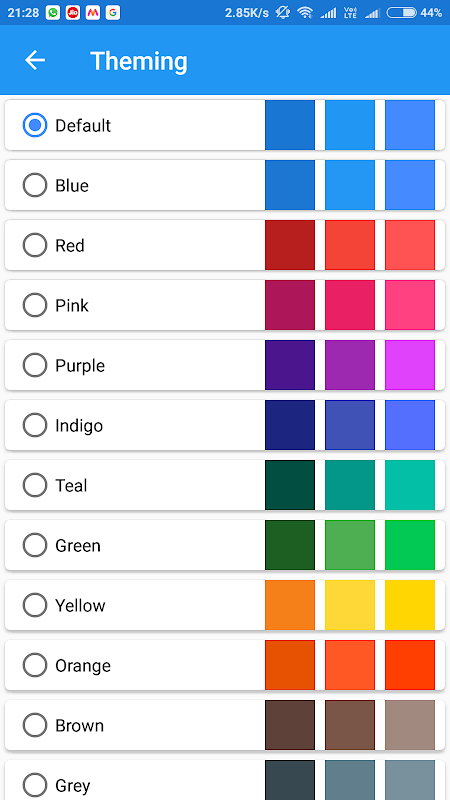The image size is (450, 800).
Task: Tap the bright green swatch in Green row
Action: [410, 545]
